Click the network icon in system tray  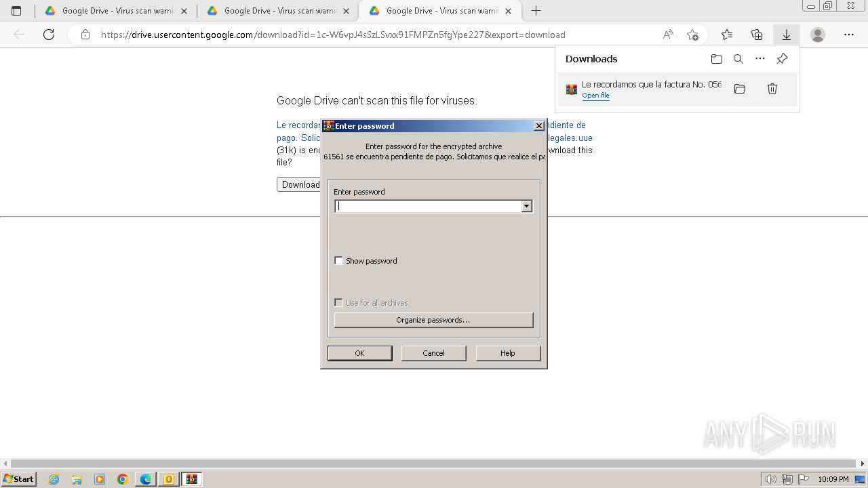point(787,479)
